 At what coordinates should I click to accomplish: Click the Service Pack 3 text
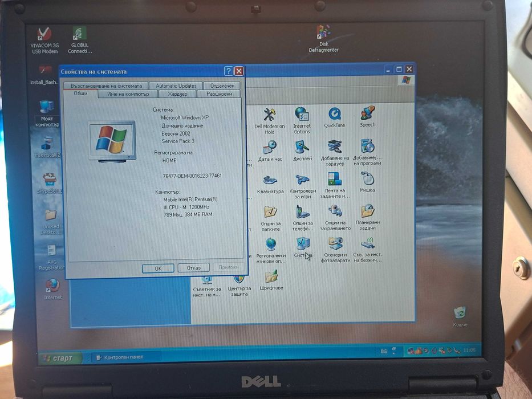(x=178, y=141)
